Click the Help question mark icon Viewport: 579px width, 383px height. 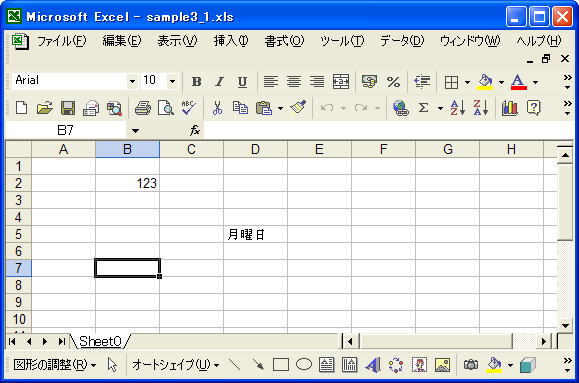point(534,108)
